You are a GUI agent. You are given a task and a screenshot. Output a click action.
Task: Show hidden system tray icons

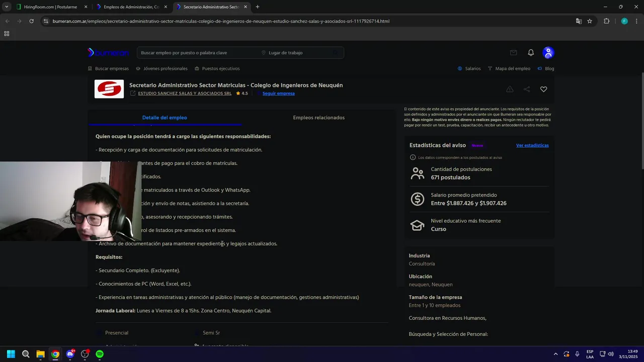point(555,354)
